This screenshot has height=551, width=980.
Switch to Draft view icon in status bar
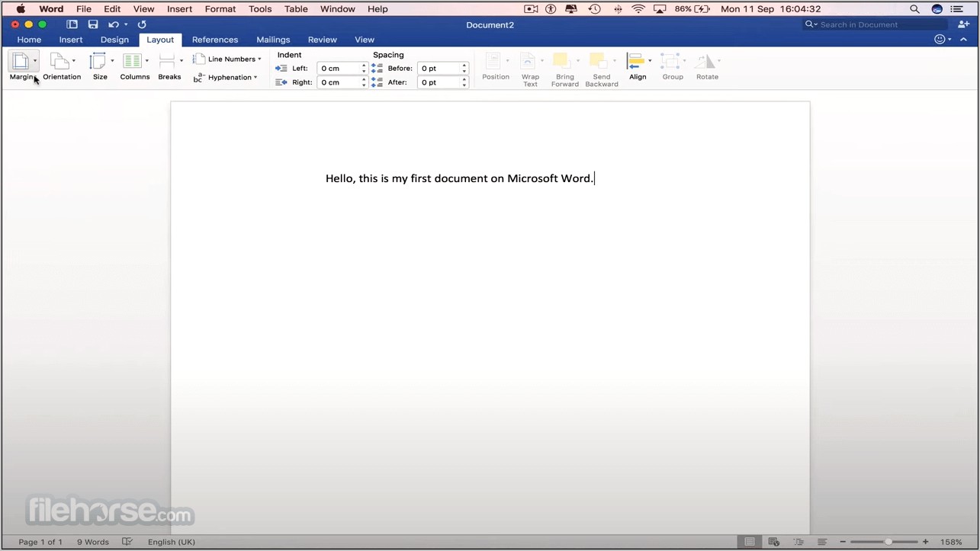[x=822, y=542]
